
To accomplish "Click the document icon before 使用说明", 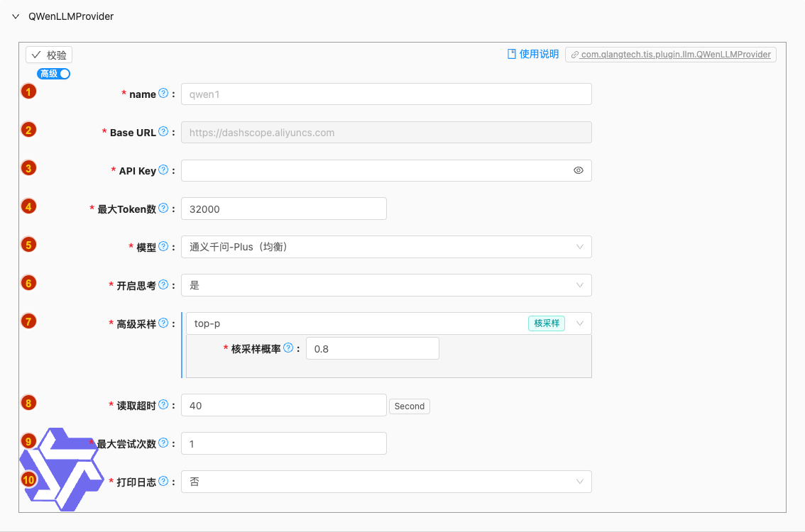I will tap(512, 54).
